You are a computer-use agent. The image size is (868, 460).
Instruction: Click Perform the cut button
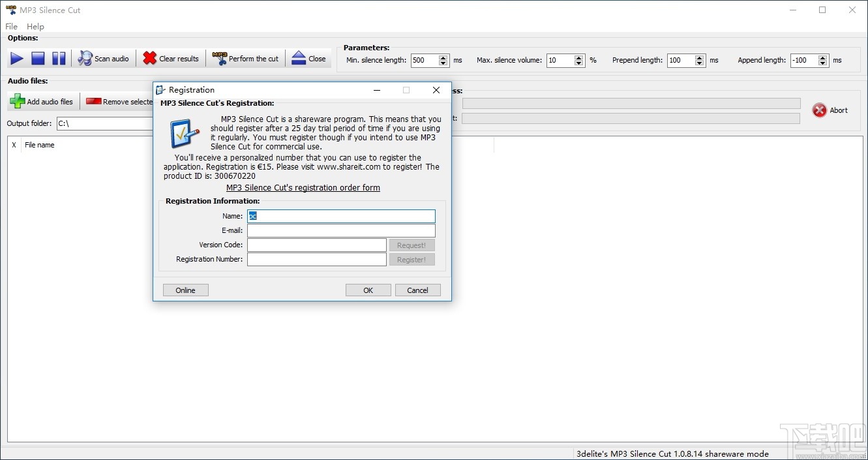coord(245,59)
